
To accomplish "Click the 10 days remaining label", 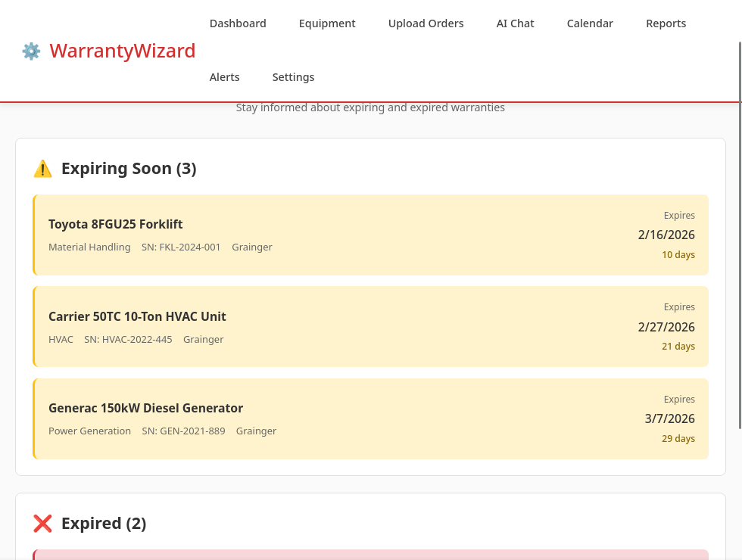I will click(678, 255).
